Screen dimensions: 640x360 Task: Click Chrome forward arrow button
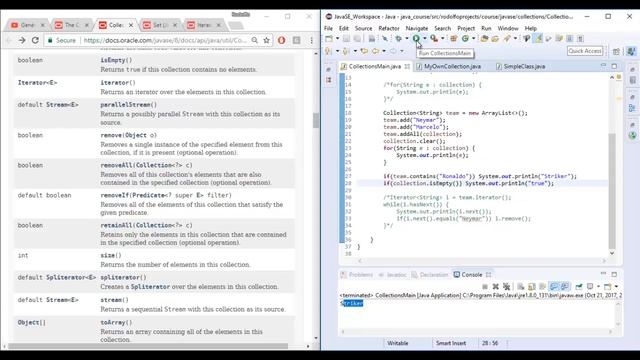click(x=22, y=40)
